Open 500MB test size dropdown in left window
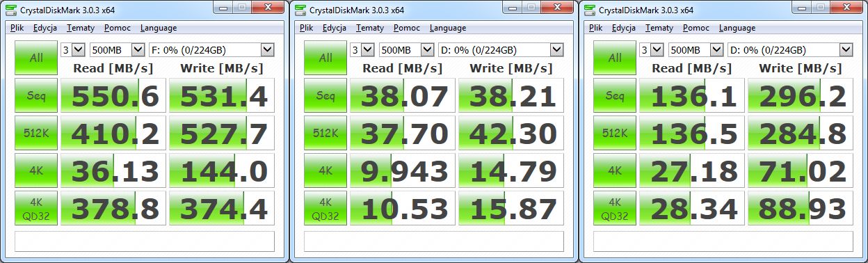This screenshot has height=263, width=868. (x=118, y=50)
